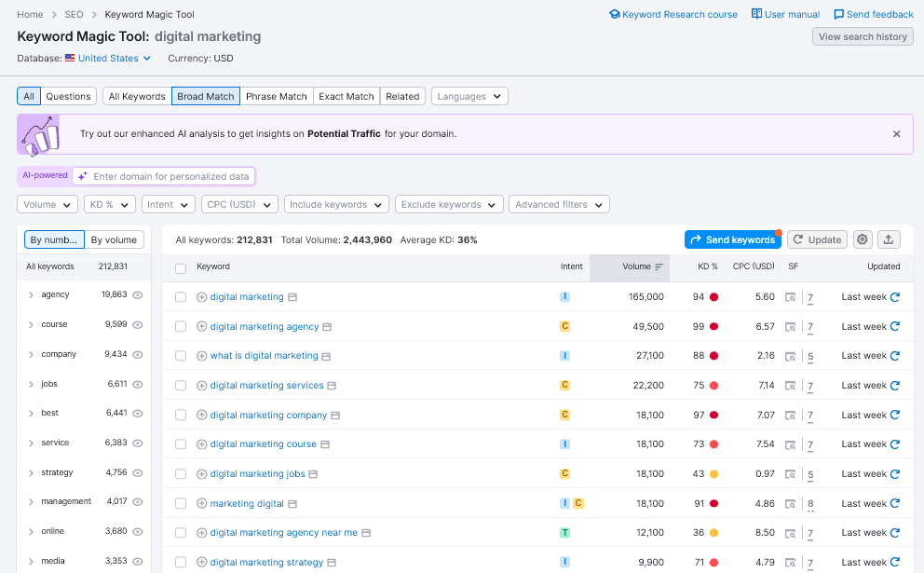Click the export icon near the Update button
Screen dimensions: 924x573
888,239
